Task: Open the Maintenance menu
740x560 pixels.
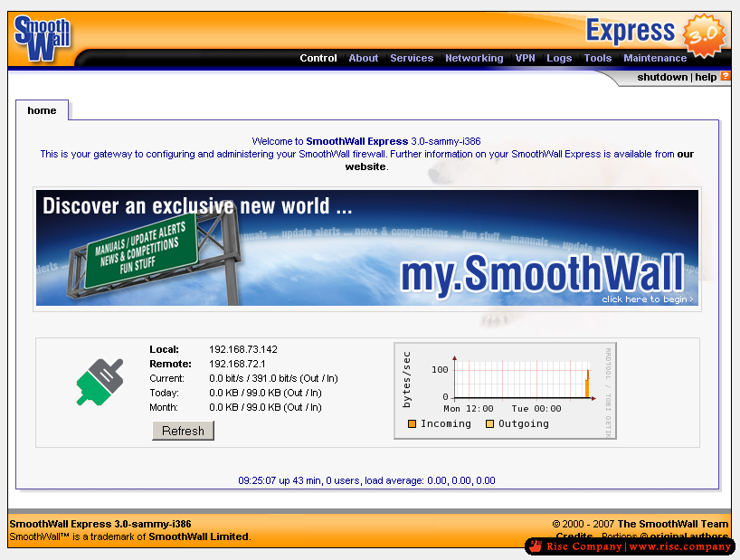Action: (655, 58)
